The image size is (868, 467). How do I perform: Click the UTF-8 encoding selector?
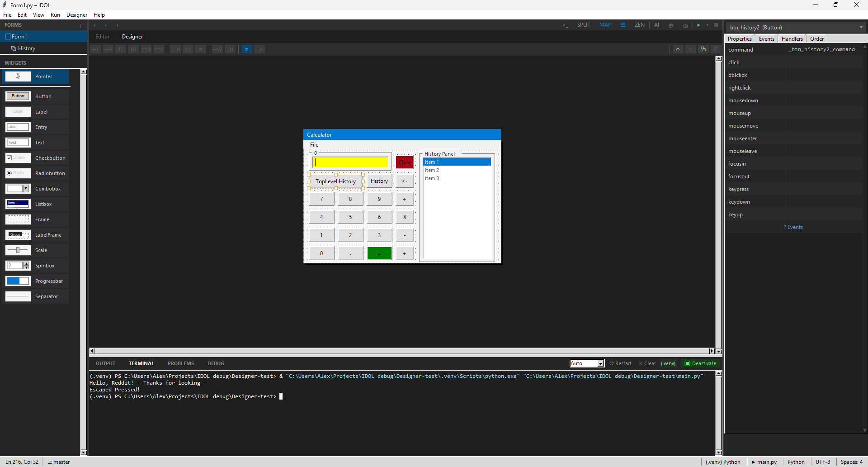[823, 462]
